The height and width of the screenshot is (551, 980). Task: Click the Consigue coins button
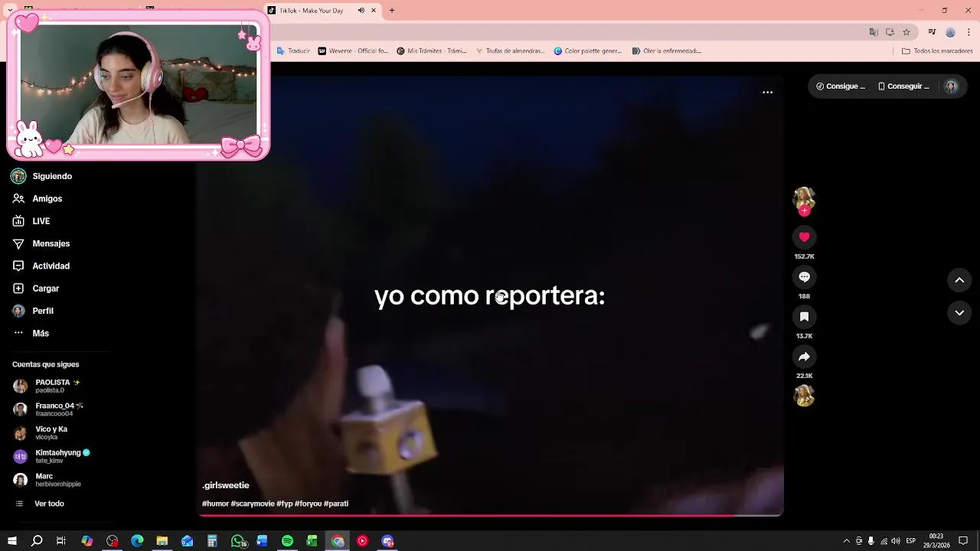(841, 86)
